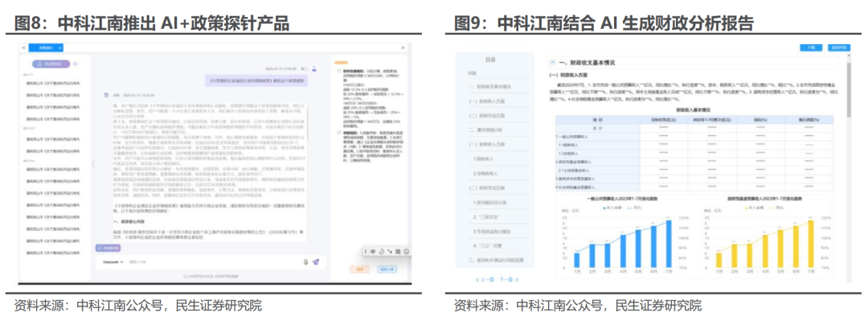Tick the second checkbox in the right policy panel
The height and width of the screenshot is (325, 868).
click(x=339, y=133)
